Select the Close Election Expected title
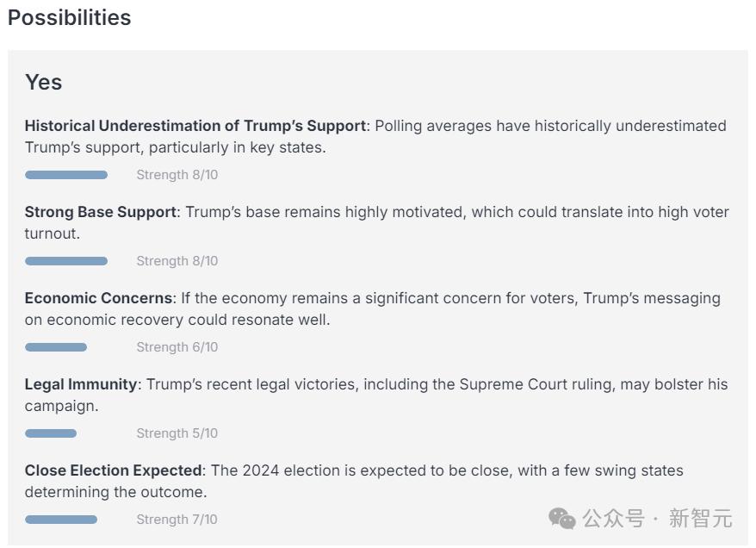The height and width of the screenshot is (548, 756). [x=114, y=470]
